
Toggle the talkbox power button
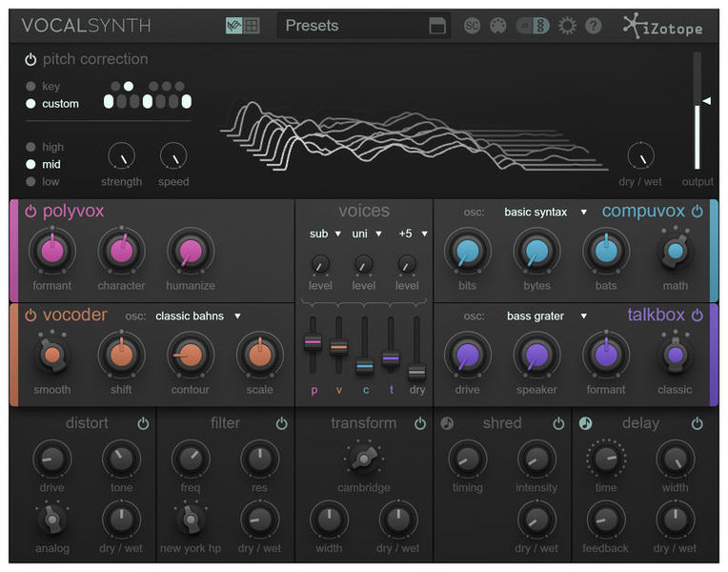coord(698,315)
